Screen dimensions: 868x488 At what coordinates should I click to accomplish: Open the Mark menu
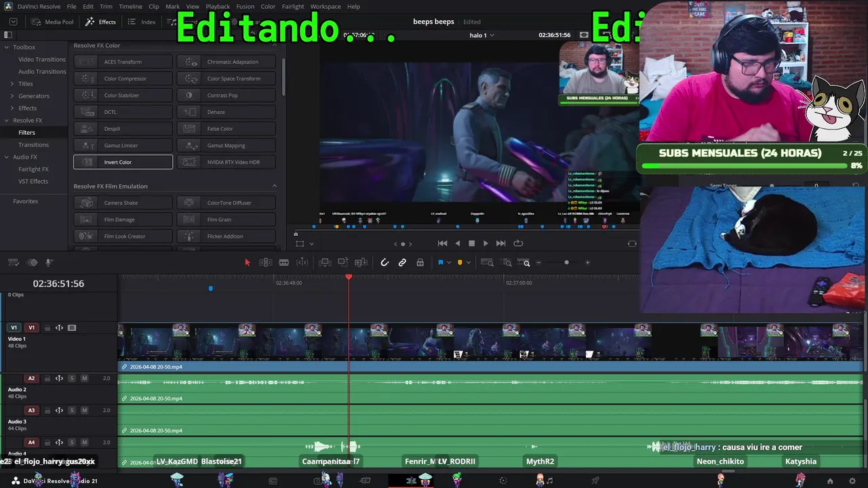coord(173,6)
